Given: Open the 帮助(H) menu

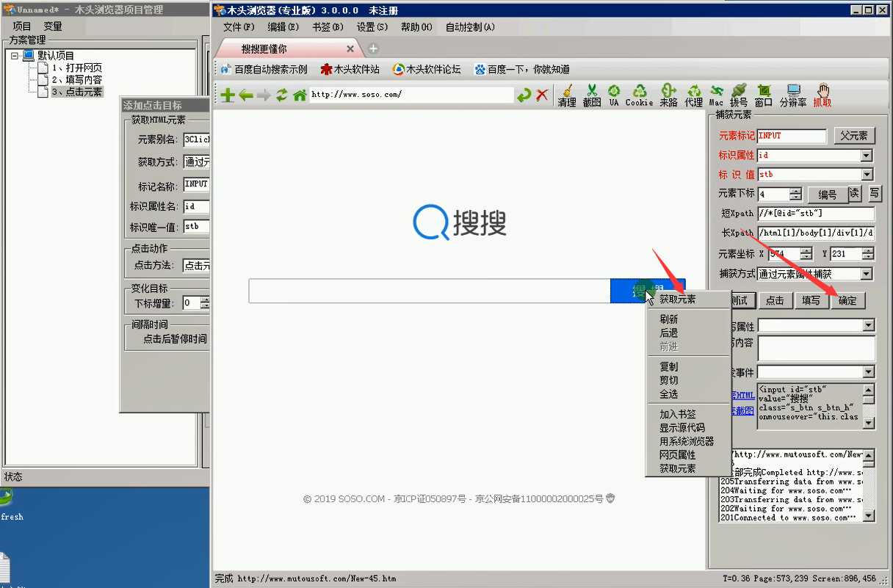Looking at the screenshot, I should [x=416, y=27].
